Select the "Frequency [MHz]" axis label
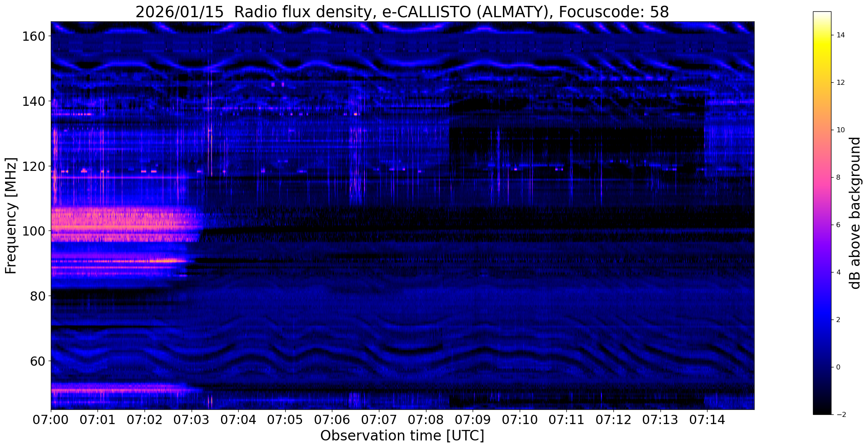 coord(11,216)
